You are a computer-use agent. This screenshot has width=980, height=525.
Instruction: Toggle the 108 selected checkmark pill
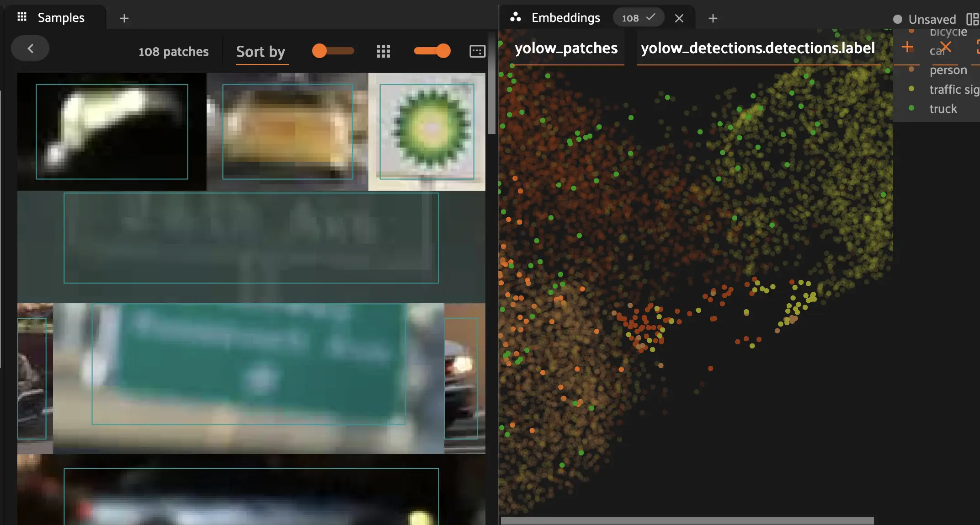tap(638, 18)
